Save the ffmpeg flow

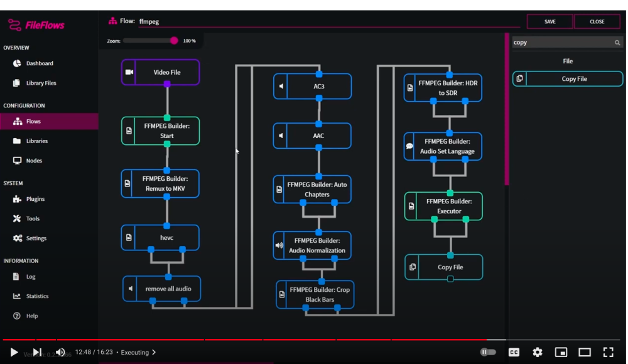click(x=550, y=21)
